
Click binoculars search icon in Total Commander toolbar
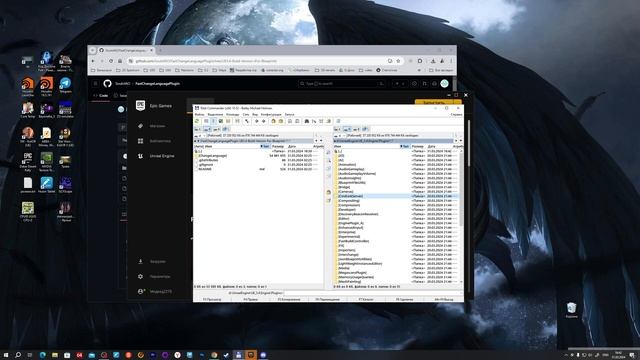307,121
